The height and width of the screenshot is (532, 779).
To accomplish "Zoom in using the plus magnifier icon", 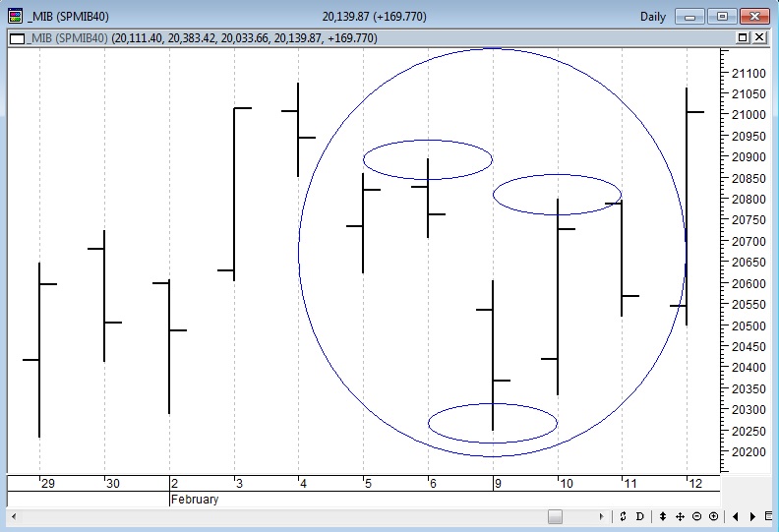I will coord(713,516).
